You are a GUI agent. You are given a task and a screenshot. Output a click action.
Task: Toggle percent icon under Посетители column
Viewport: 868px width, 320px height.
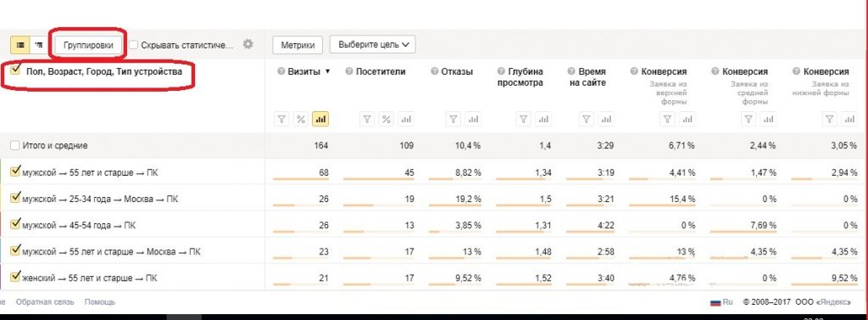click(x=387, y=119)
